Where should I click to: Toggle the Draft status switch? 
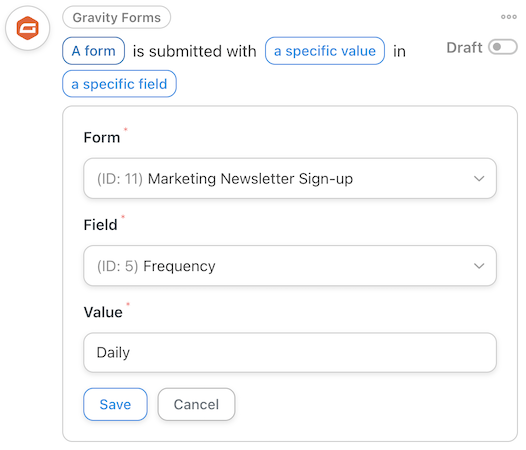503,47
